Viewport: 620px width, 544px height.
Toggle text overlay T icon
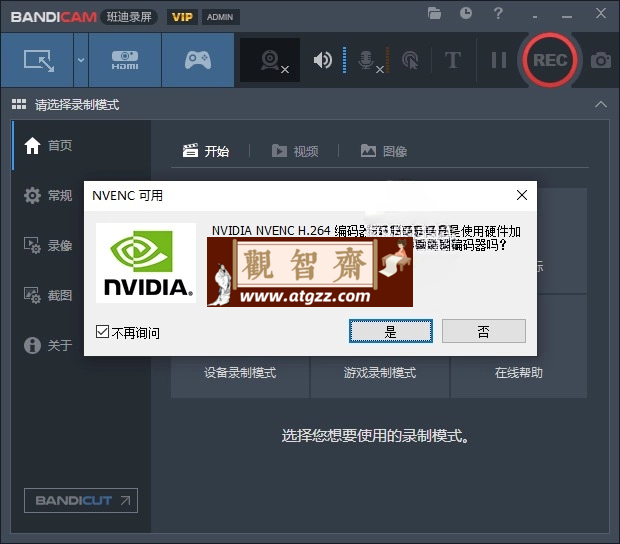click(x=453, y=60)
